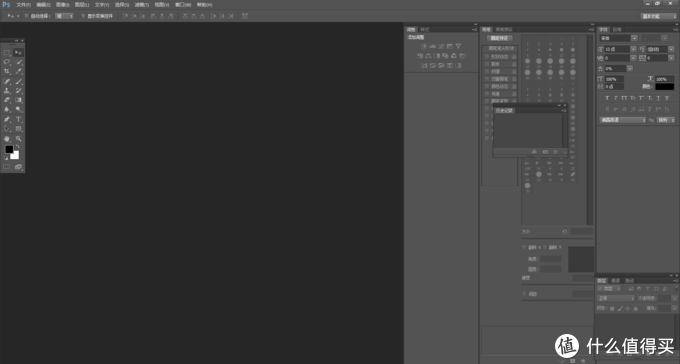This screenshot has width=680, height=364.
Task: Click the black text color swatch in Character panel
Action: (664, 87)
